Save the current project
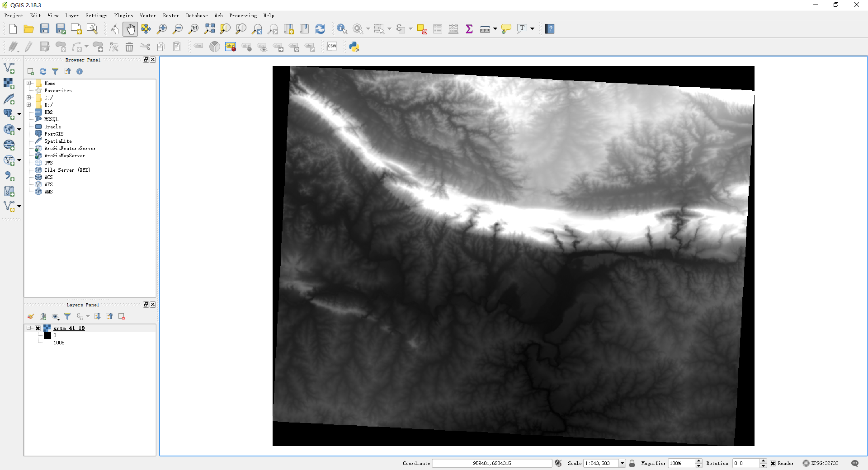 click(44, 29)
